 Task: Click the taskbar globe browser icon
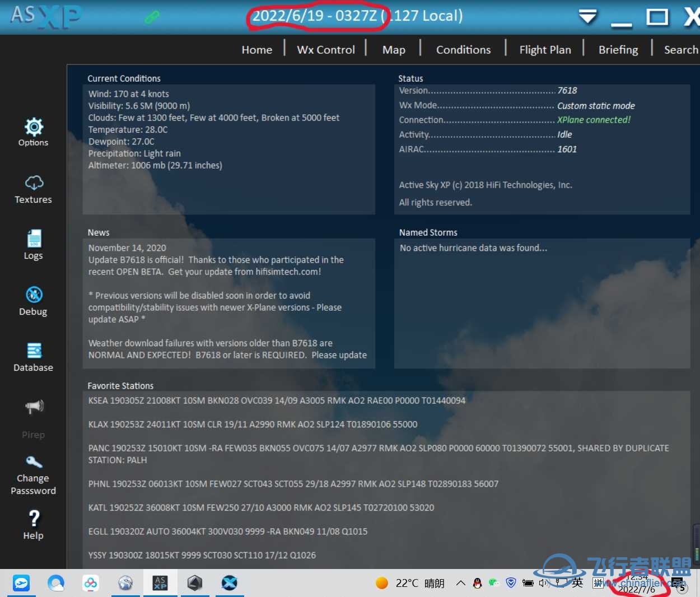click(x=125, y=583)
